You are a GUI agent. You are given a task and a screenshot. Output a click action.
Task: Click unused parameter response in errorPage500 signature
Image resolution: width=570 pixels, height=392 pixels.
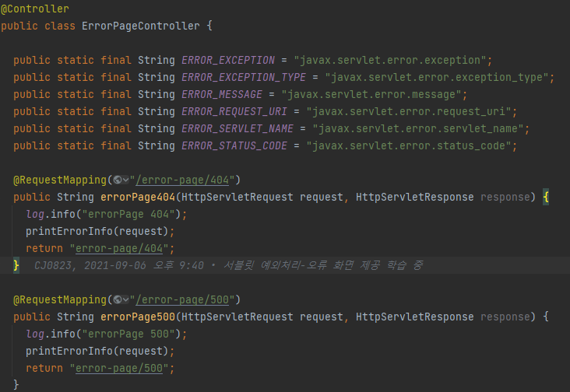(505, 317)
